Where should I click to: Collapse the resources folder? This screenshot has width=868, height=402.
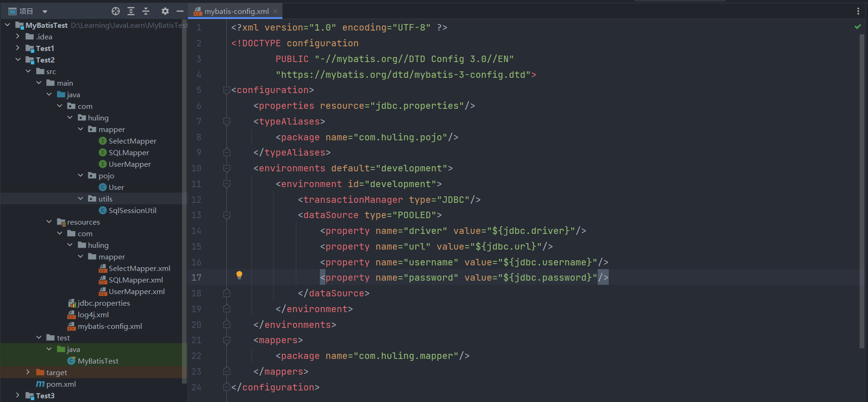pyautogui.click(x=49, y=221)
